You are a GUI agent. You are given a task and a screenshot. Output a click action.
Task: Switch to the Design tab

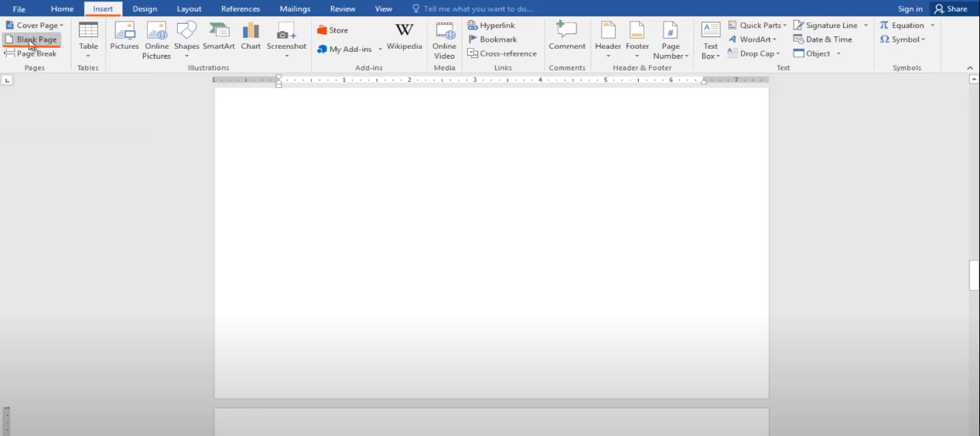coord(145,9)
